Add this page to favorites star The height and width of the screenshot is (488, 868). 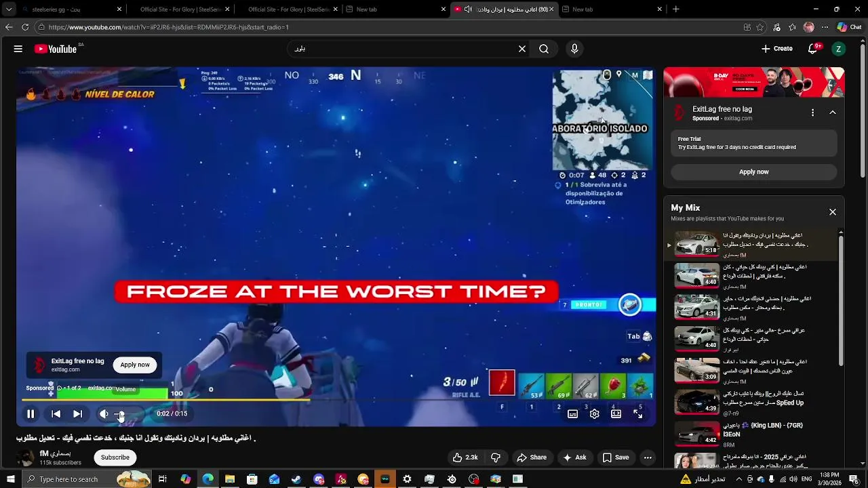coord(760,27)
